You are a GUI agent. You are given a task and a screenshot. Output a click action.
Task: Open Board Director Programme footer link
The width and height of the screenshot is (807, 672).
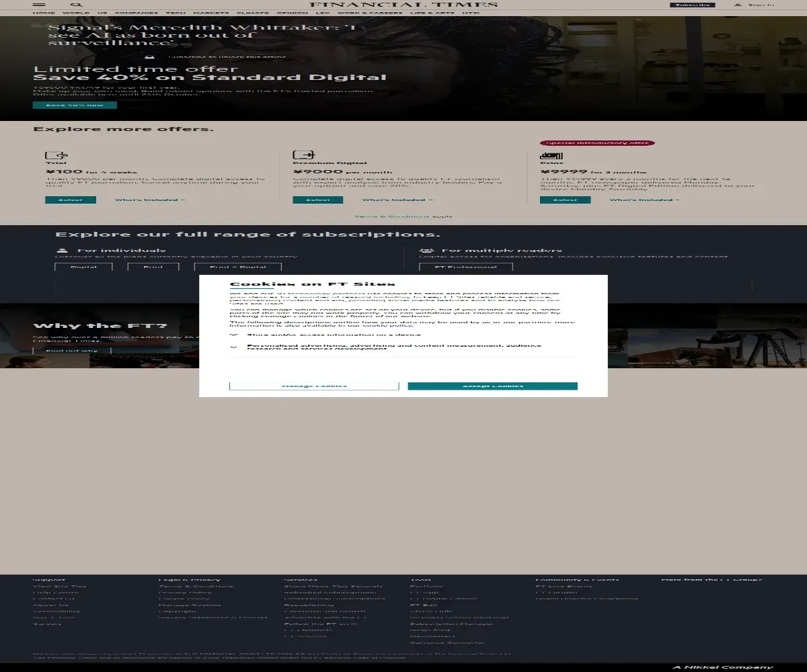587,598
